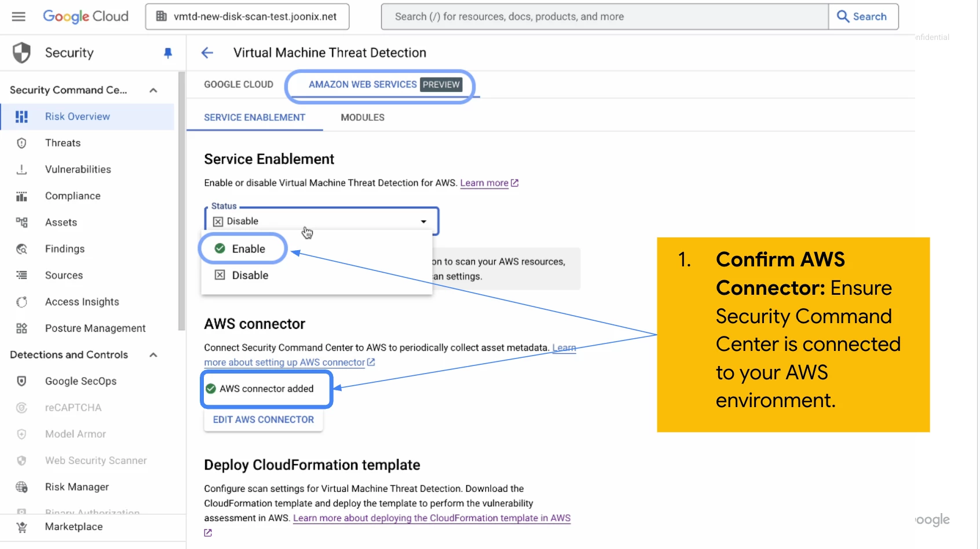Collapse the Security Command Center section
Screen dimensions: 980x549
click(153, 90)
